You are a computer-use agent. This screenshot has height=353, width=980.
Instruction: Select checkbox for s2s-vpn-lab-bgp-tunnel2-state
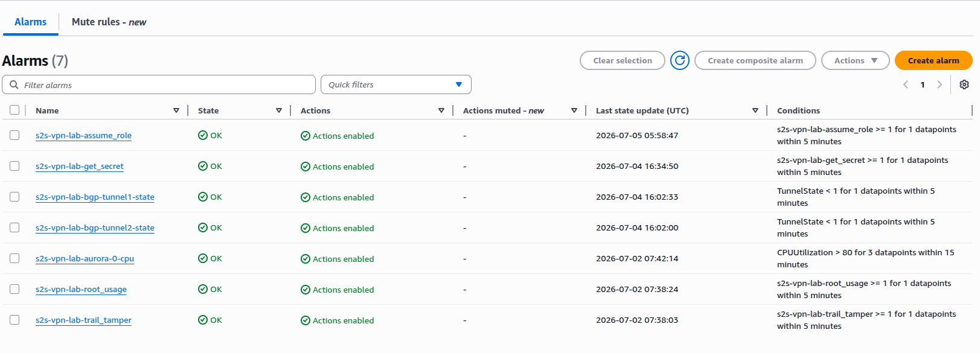14,227
